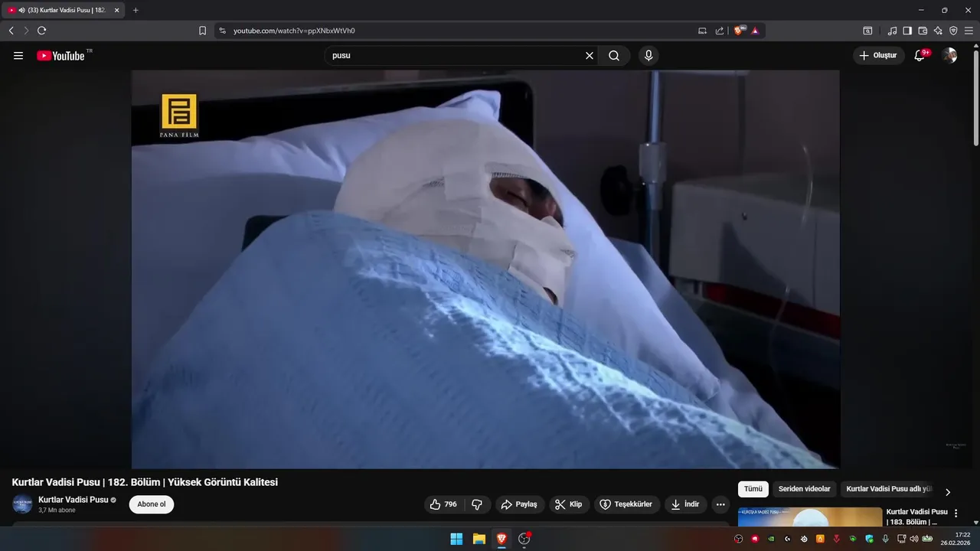Close the Kurtlar Vadisi Pusu tab
Screen dimensions: 980x551
click(116, 10)
